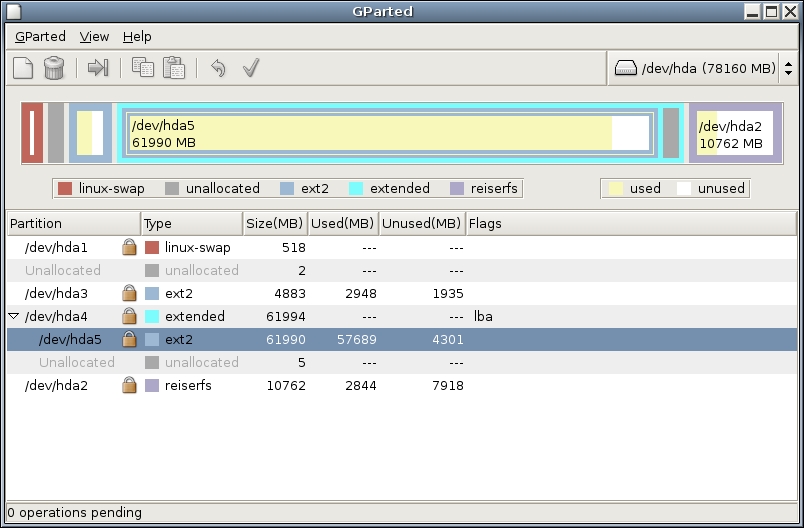Maximize the GParted window

tap(771, 11)
